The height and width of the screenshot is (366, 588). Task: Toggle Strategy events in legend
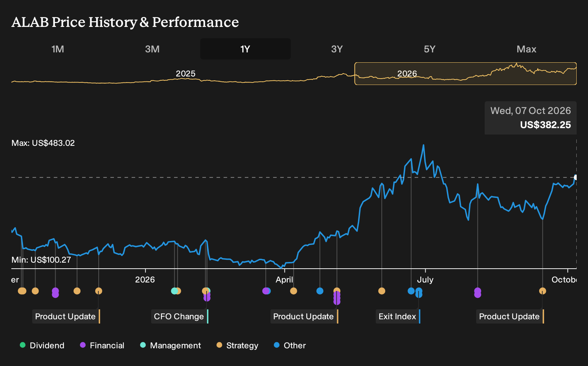pyautogui.click(x=237, y=345)
